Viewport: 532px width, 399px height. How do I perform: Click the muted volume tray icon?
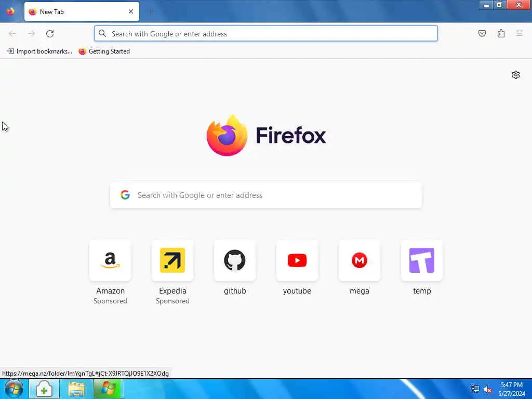click(488, 389)
